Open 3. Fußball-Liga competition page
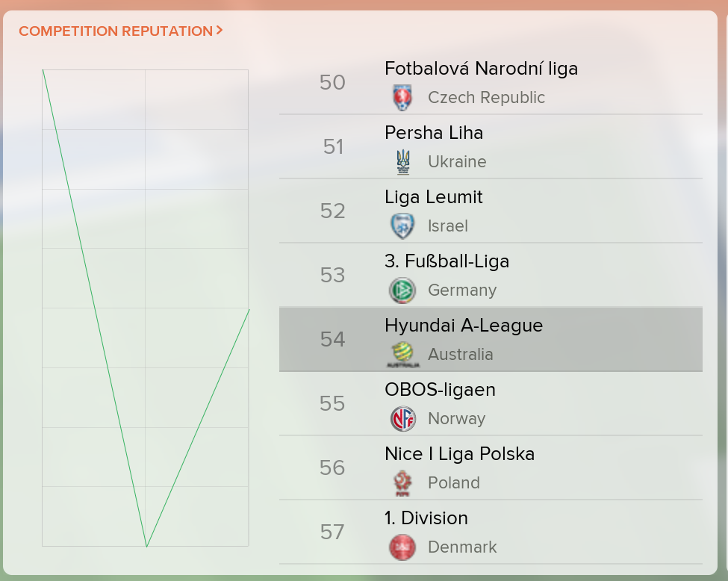The height and width of the screenshot is (581, 728). point(447,261)
